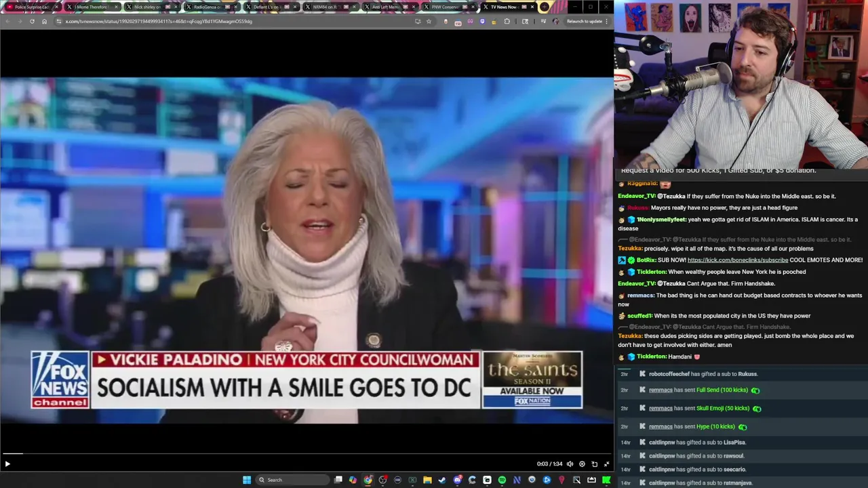
Task: Switch to Meme Therefore tab
Action: (92, 7)
